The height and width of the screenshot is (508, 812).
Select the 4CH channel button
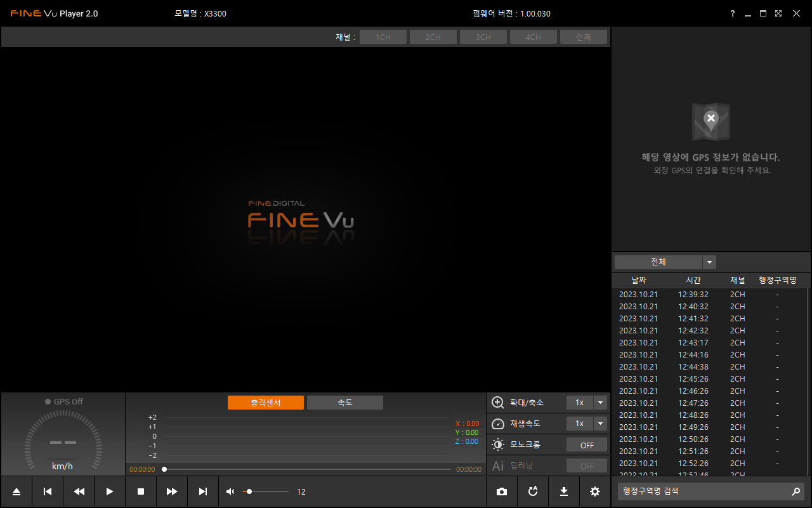534,37
